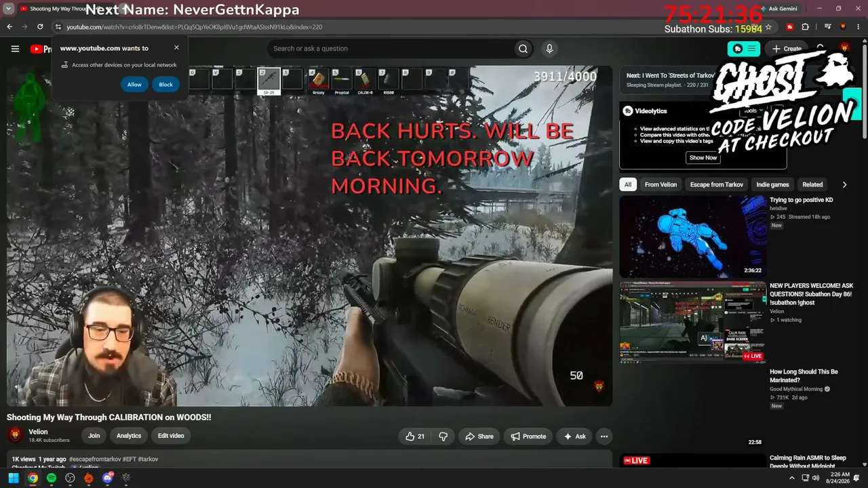Click the search magnifier button
The height and width of the screenshot is (488, 868).
tap(523, 49)
